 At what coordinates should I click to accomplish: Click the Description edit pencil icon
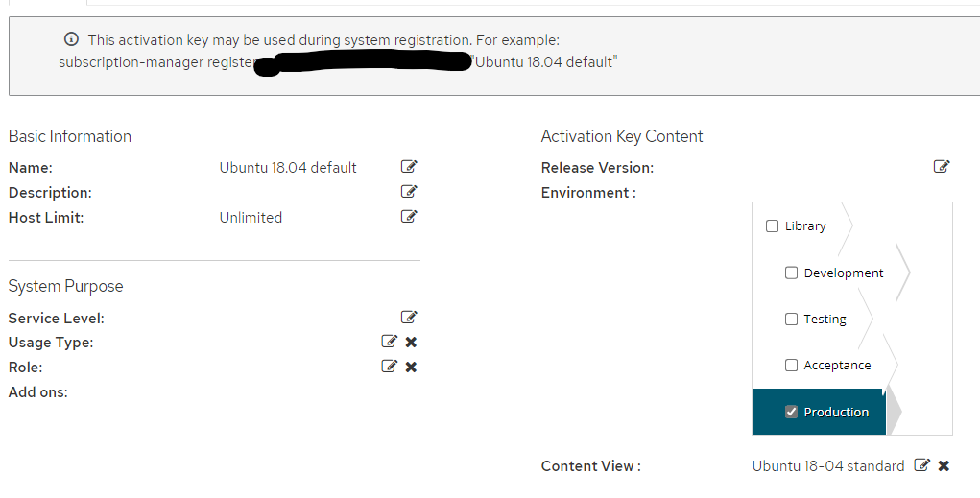click(409, 191)
